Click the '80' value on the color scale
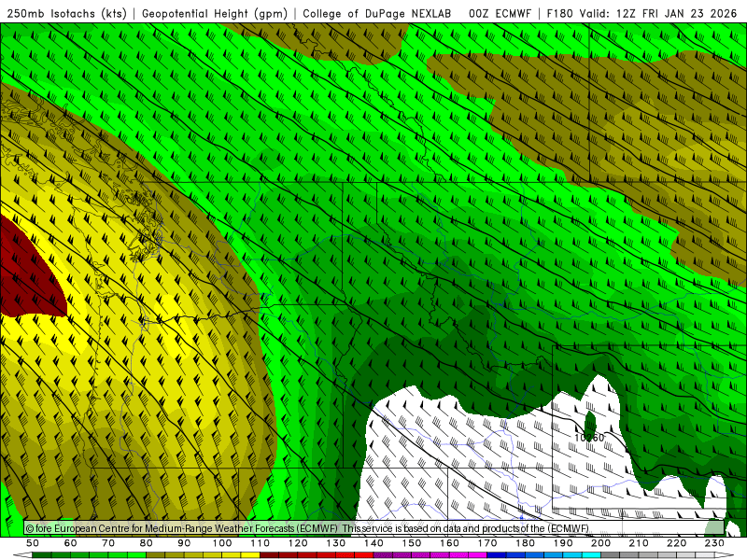The image size is (747, 560). pyautogui.click(x=147, y=543)
